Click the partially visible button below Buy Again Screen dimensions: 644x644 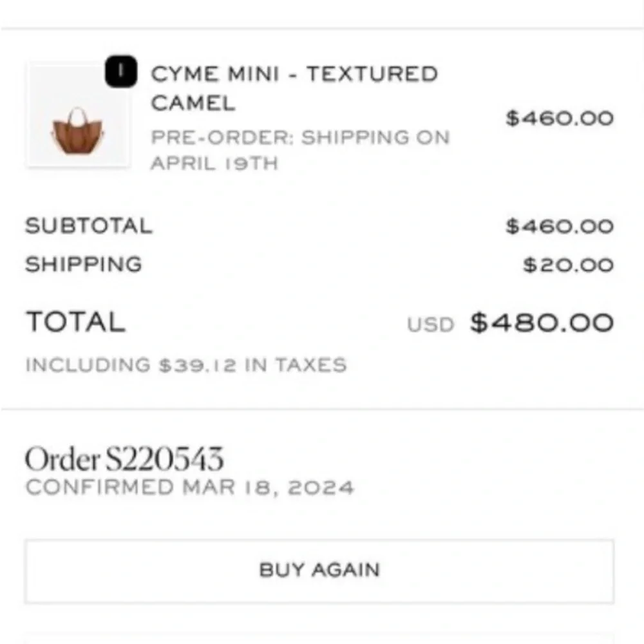tap(319, 639)
